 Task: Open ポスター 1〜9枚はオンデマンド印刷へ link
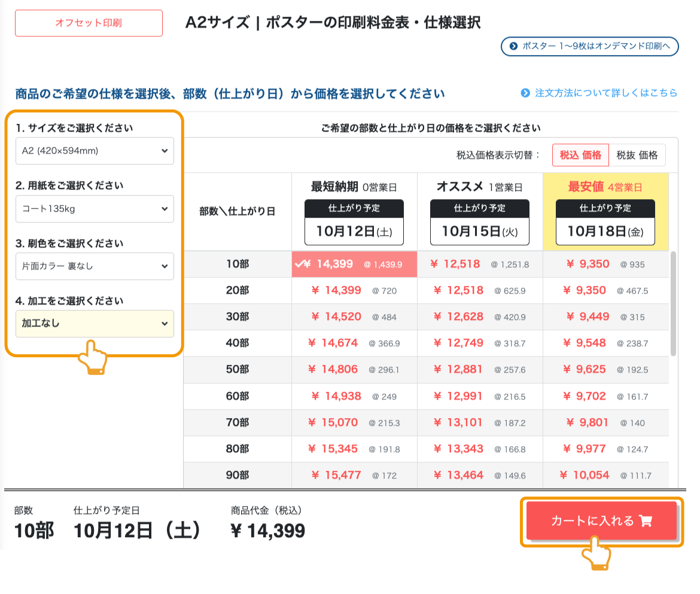click(589, 47)
